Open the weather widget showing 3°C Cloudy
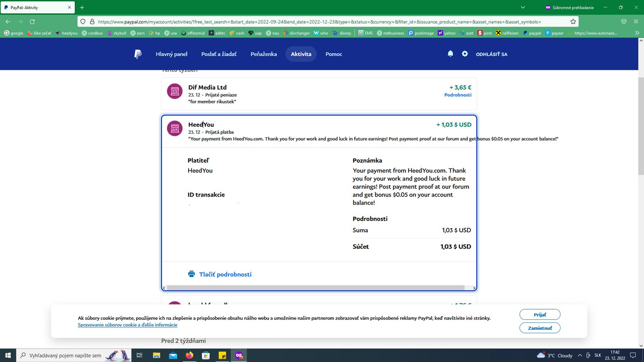This screenshot has width=644, height=362. click(554, 355)
